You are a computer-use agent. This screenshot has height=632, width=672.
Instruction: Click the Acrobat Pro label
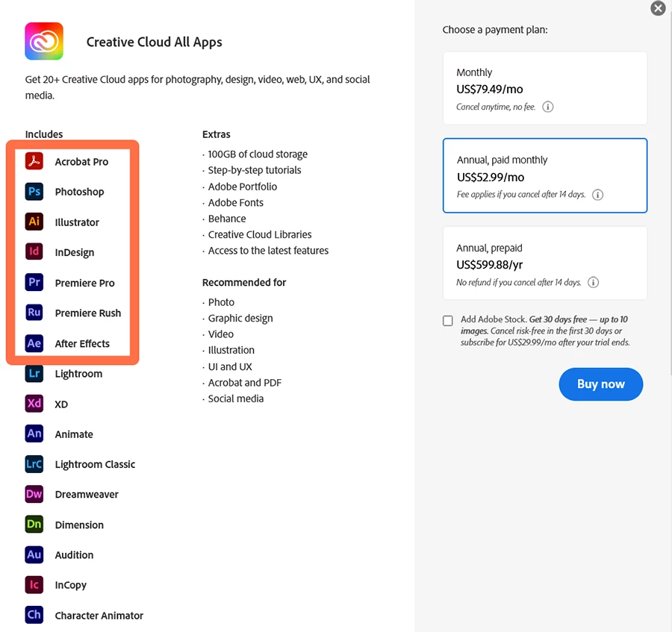81,162
